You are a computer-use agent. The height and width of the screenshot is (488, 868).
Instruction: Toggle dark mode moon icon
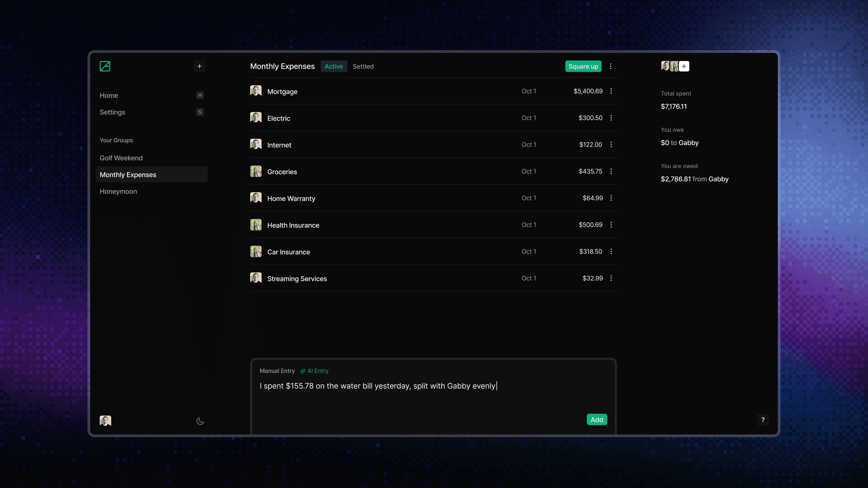[200, 421]
